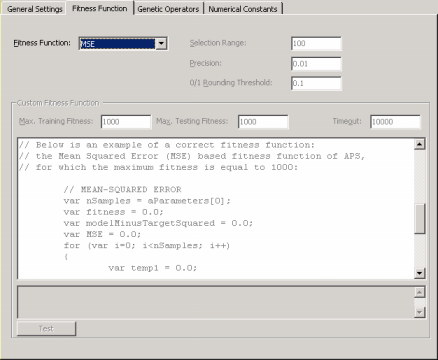
Task: Click the 'Max. Testing Fitness:' label
Action: point(192,121)
